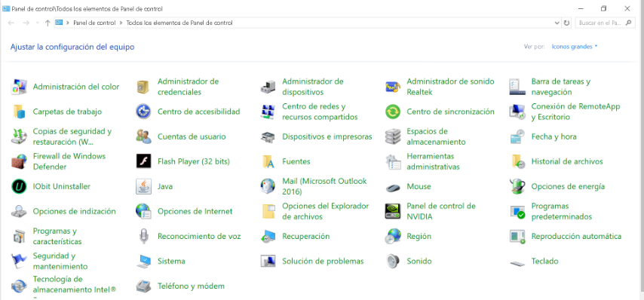
Task: Open the Administrador de dispositivos icon
Action: [268, 87]
